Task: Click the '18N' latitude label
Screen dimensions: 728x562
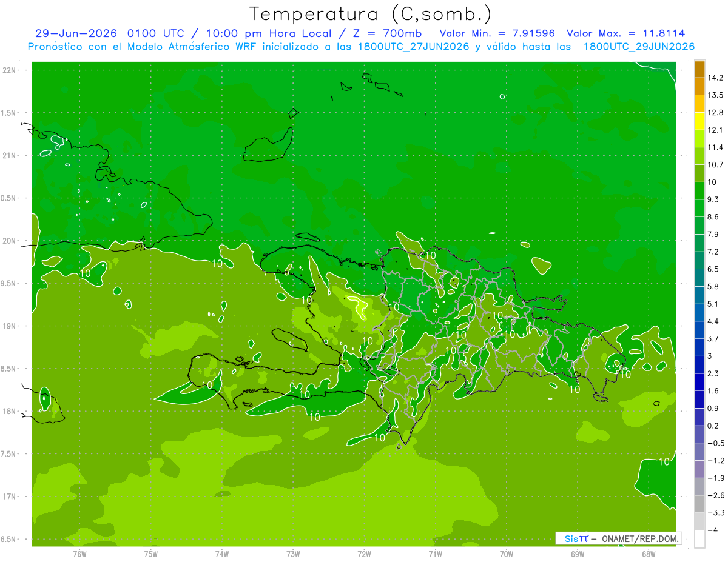Action: pyautogui.click(x=10, y=412)
